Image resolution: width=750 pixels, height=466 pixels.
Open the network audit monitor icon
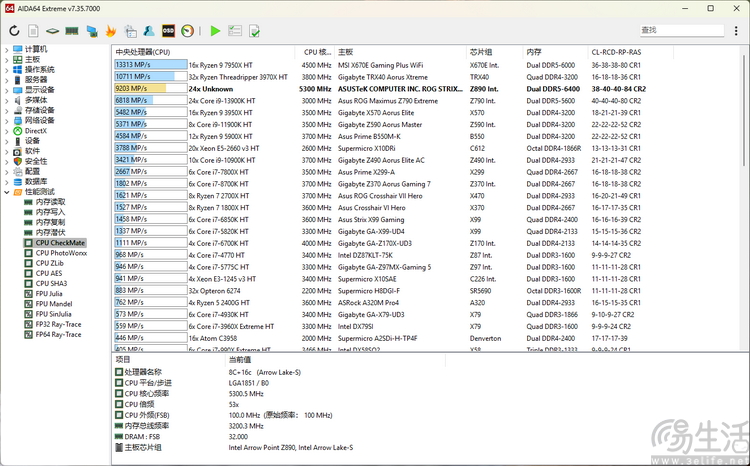(x=92, y=31)
